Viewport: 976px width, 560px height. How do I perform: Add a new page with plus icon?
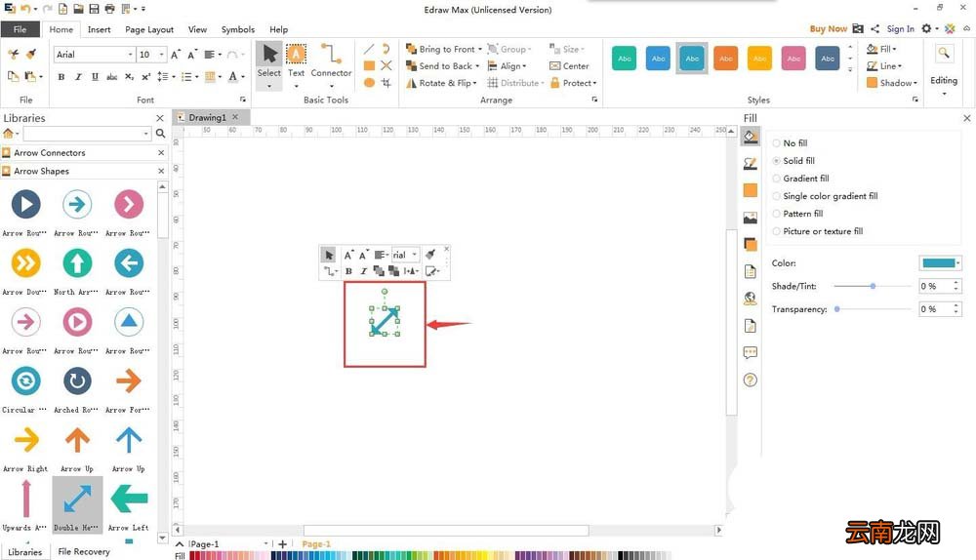tap(282, 543)
